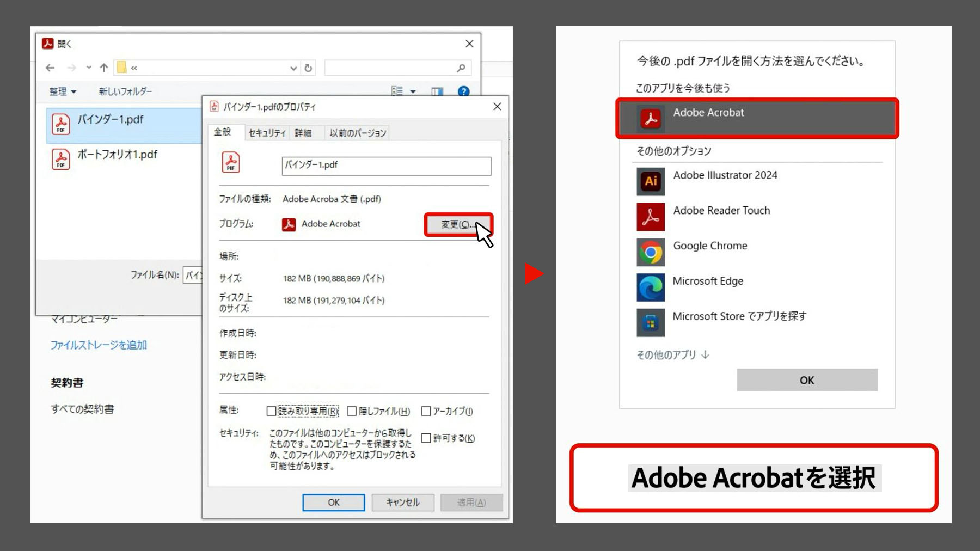Expand the recent locations chevron

point(89,68)
